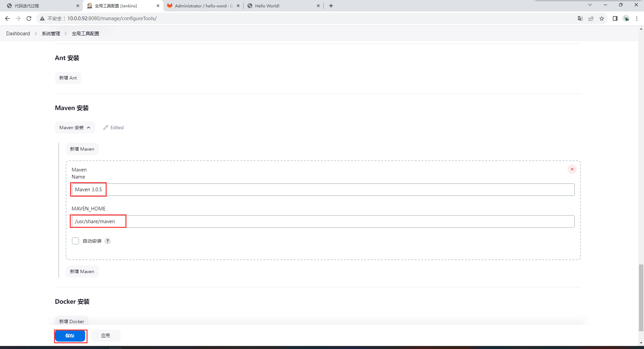Click the share page icon
644x349 pixels.
point(591,18)
